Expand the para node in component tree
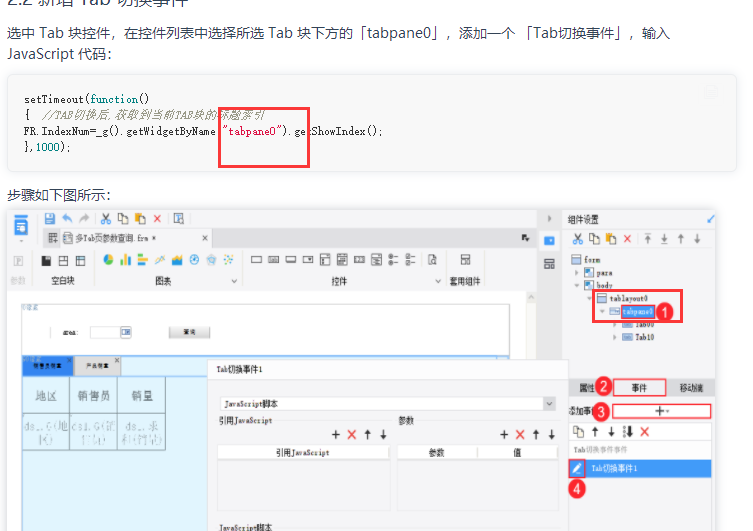 (577, 273)
